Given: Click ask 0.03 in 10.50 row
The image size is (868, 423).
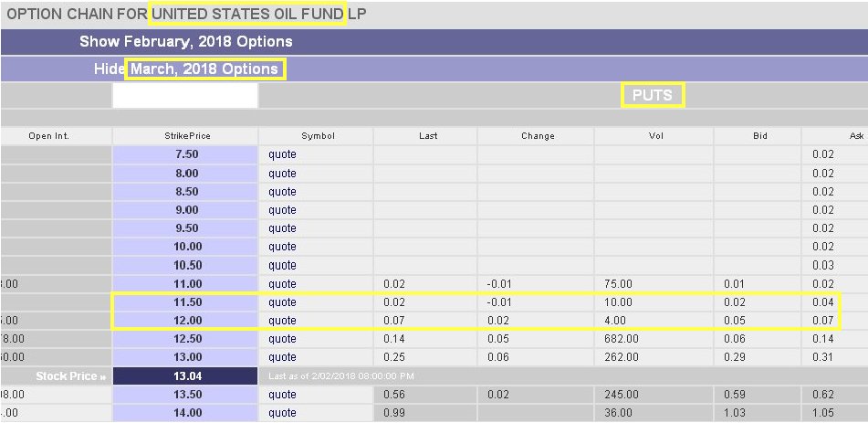Looking at the screenshot, I should click(x=822, y=266).
